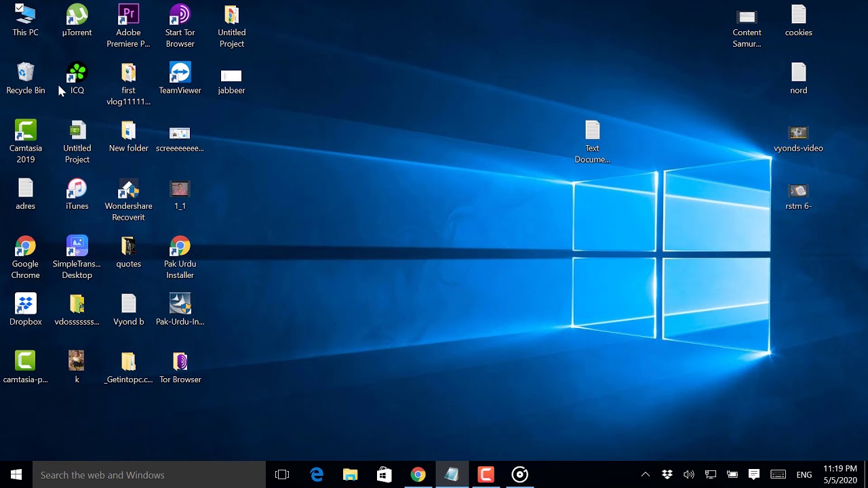Select the Dropbox desktop shortcut
This screenshot has height=488, width=868.
pyautogui.click(x=25, y=310)
